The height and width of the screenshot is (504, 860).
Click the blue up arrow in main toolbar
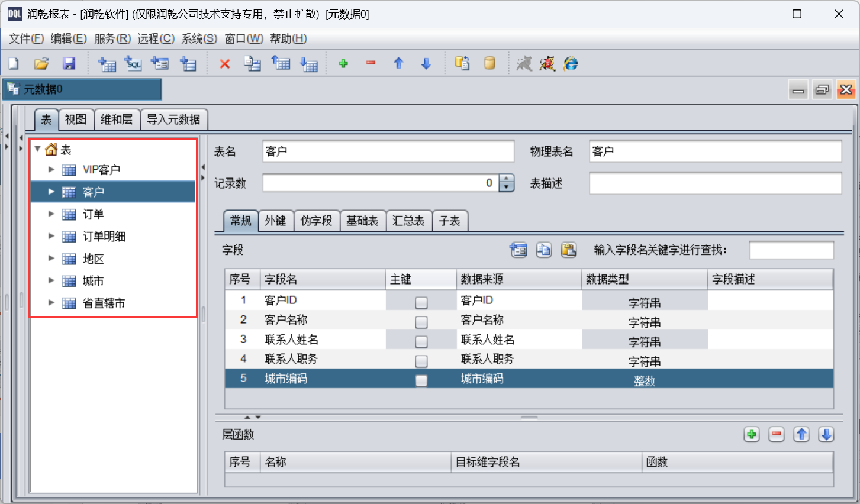coord(398,63)
